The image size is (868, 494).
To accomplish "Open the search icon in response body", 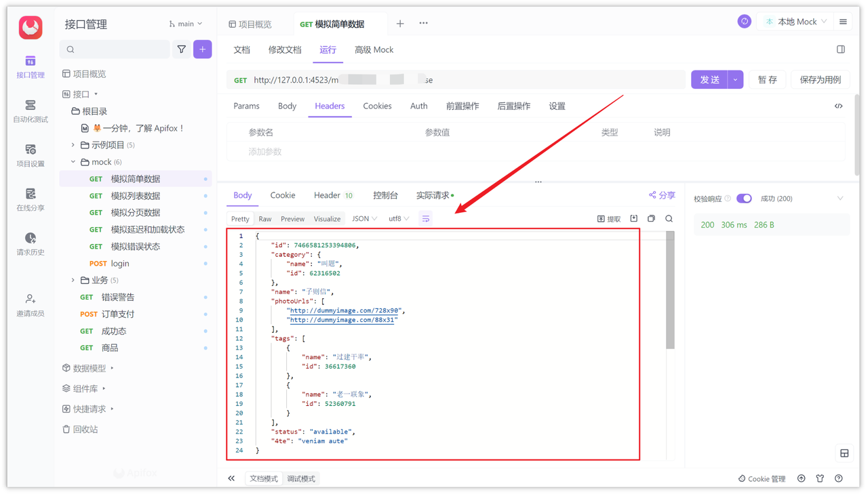I will [668, 218].
